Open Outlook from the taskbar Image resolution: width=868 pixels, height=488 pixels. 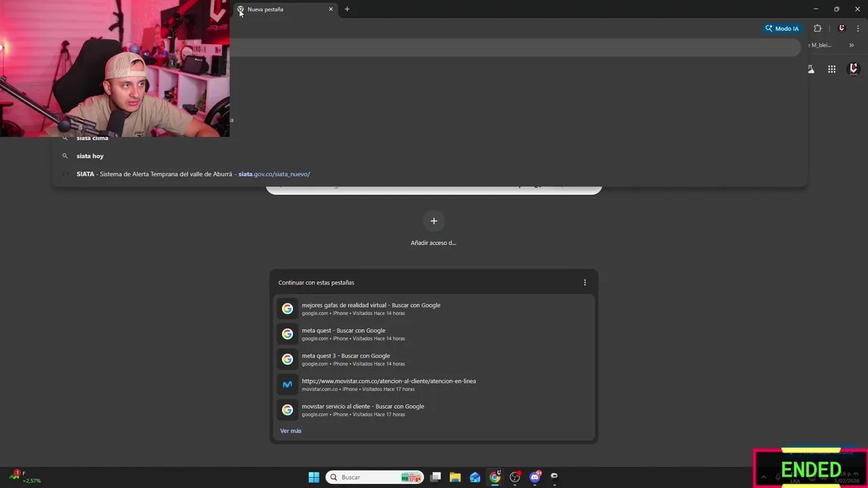point(475,477)
